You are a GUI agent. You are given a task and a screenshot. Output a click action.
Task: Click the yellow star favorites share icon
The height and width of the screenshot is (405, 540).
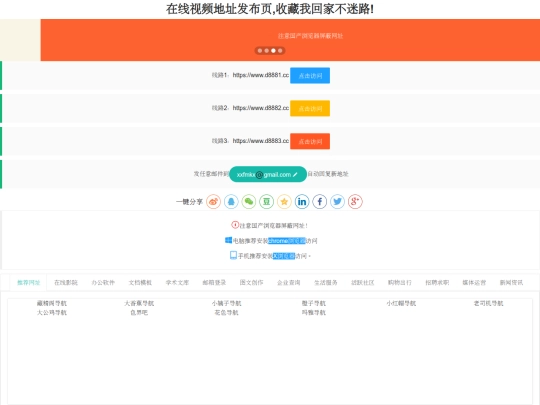284,201
